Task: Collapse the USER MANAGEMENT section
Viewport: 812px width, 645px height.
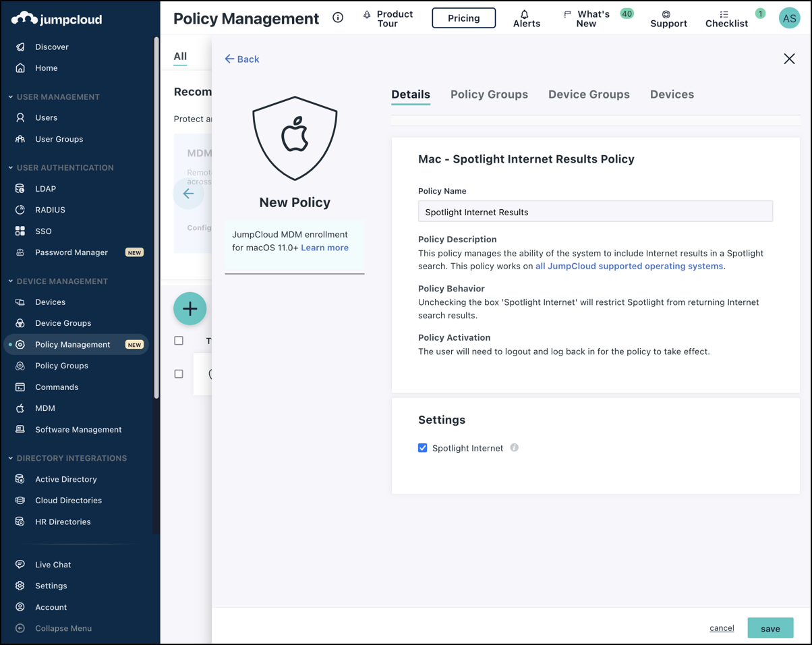Action: click(x=12, y=96)
